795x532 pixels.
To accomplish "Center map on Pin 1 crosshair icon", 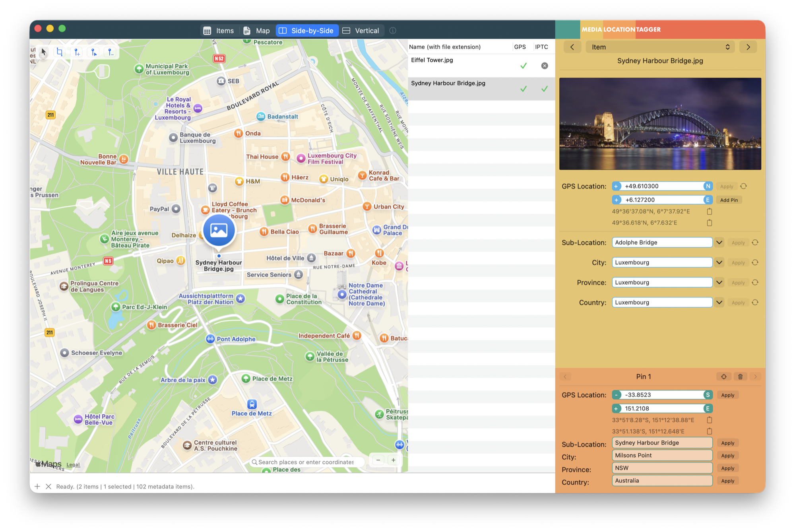I will click(x=724, y=377).
